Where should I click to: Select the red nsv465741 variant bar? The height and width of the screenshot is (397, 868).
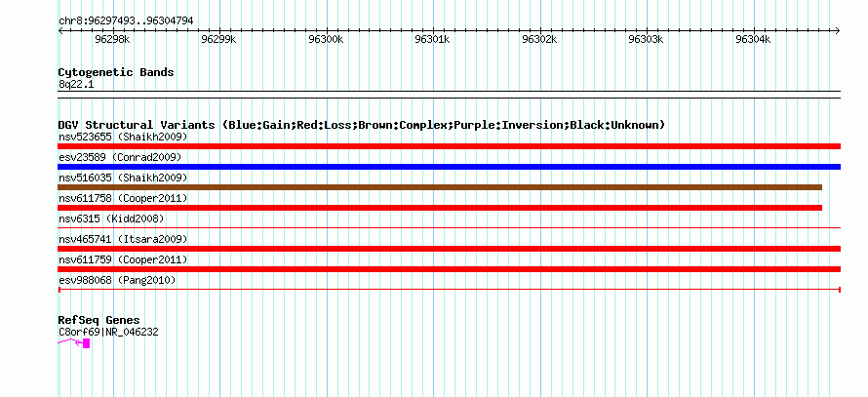449,249
